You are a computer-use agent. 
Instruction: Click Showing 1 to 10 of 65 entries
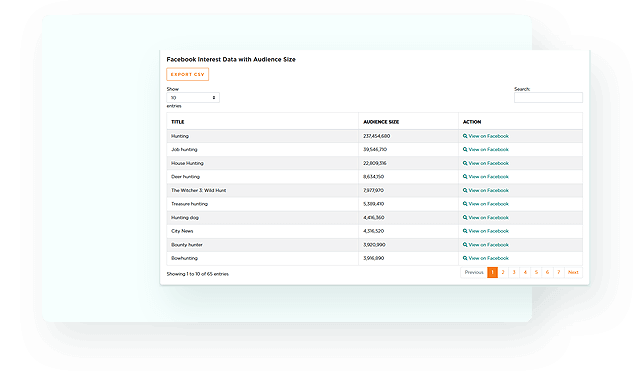coord(197,274)
